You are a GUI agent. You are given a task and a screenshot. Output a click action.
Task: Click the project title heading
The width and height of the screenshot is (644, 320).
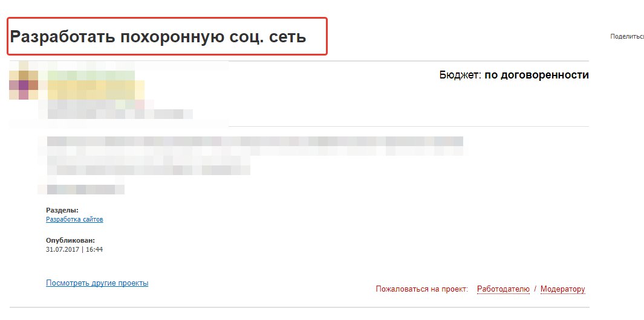tap(158, 37)
